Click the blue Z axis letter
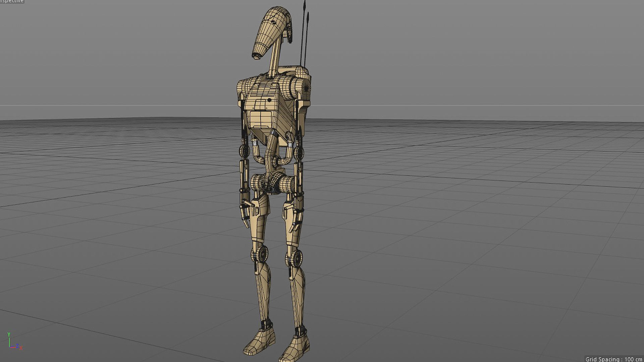The height and width of the screenshot is (362, 644). pyautogui.click(x=17, y=346)
